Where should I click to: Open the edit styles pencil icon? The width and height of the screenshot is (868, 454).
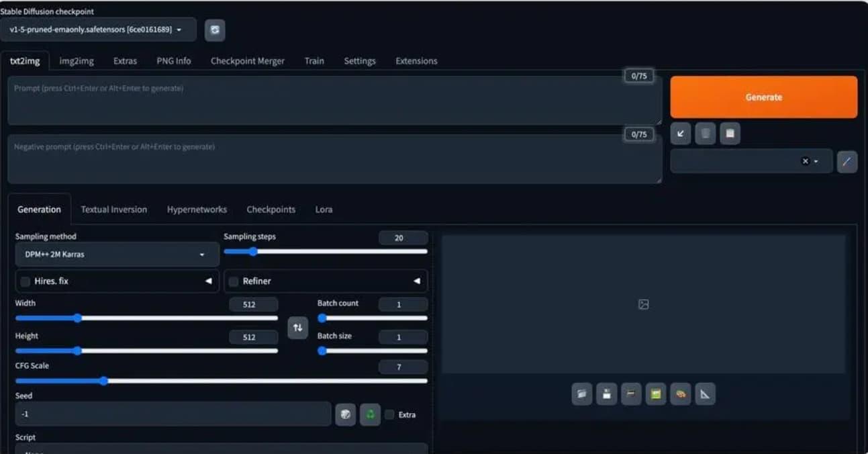(x=847, y=161)
